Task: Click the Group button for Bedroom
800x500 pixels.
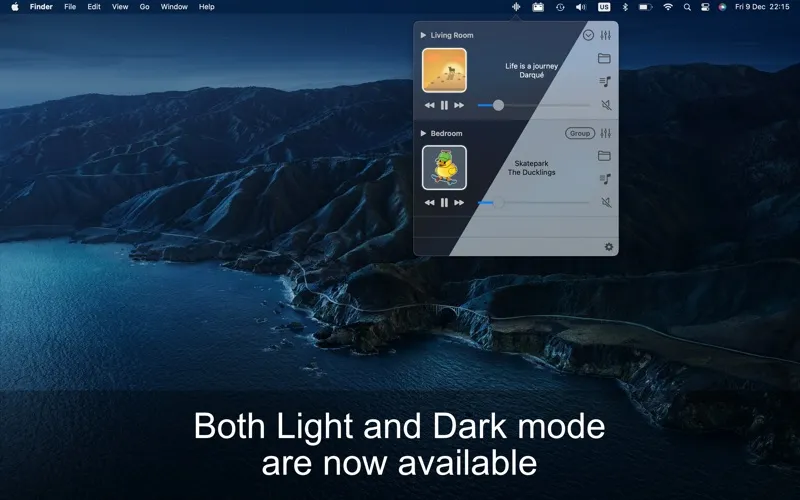Action: (x=580, y=133)
